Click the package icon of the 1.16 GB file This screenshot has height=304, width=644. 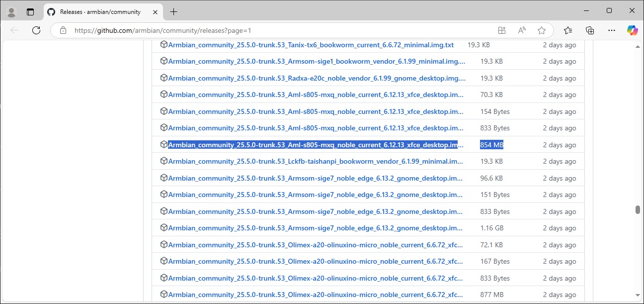pos(164,228)
